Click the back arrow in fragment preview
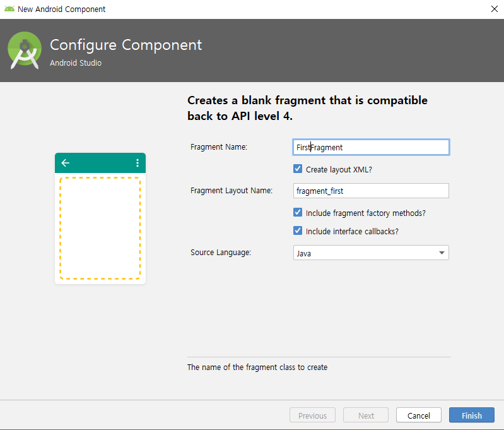Image resolution: width=504 pixels, height=430 pixels. (x=65, y=163)
